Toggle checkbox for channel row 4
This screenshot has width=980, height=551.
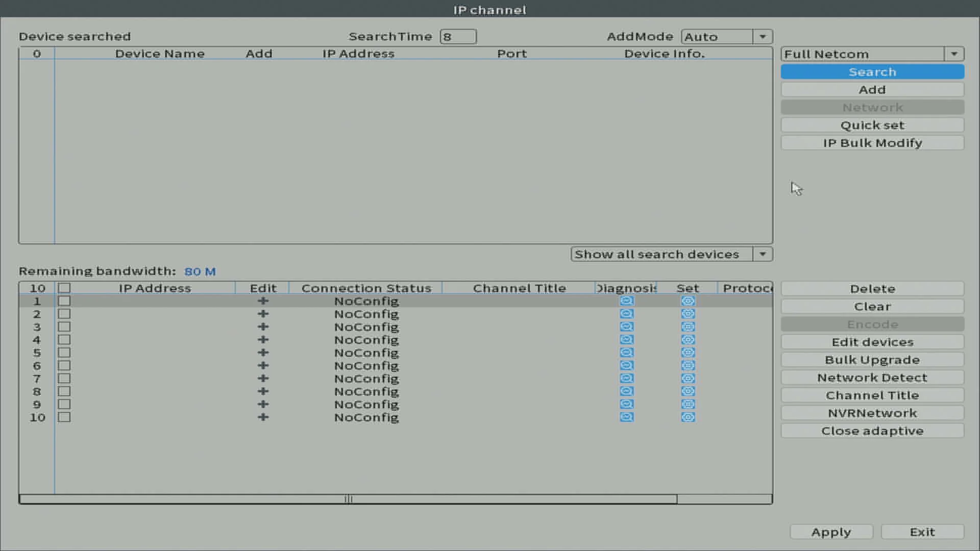[64, 340]
